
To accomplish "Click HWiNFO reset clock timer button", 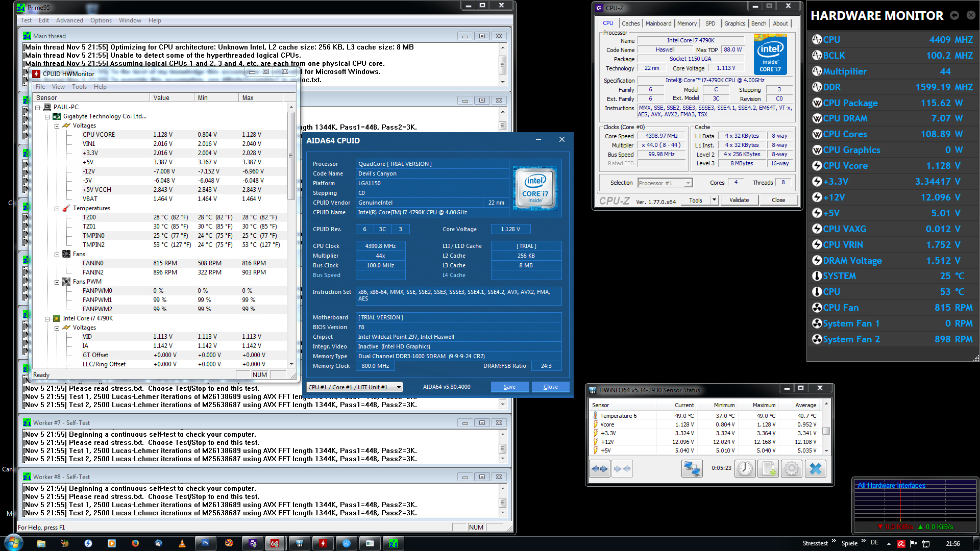I will 745,468.
